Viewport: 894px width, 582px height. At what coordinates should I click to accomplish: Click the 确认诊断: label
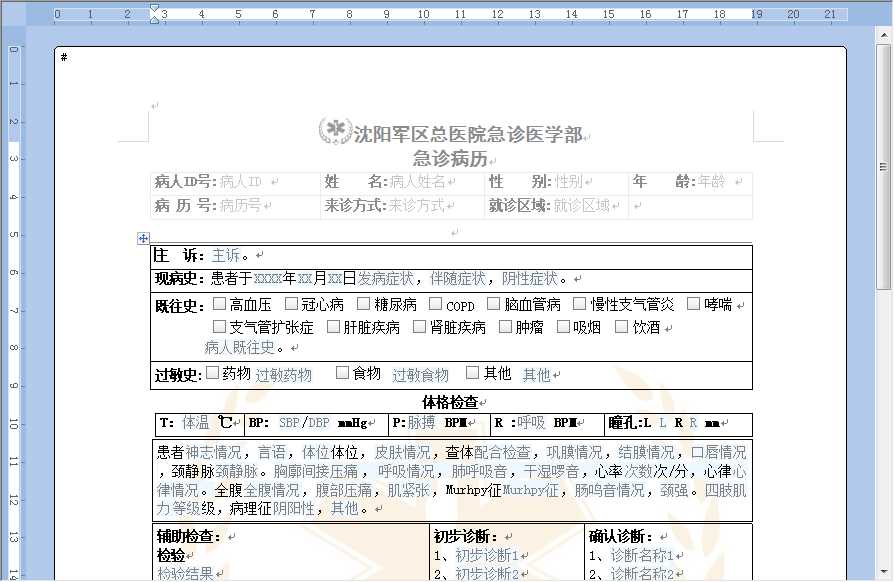click(620, 537)
